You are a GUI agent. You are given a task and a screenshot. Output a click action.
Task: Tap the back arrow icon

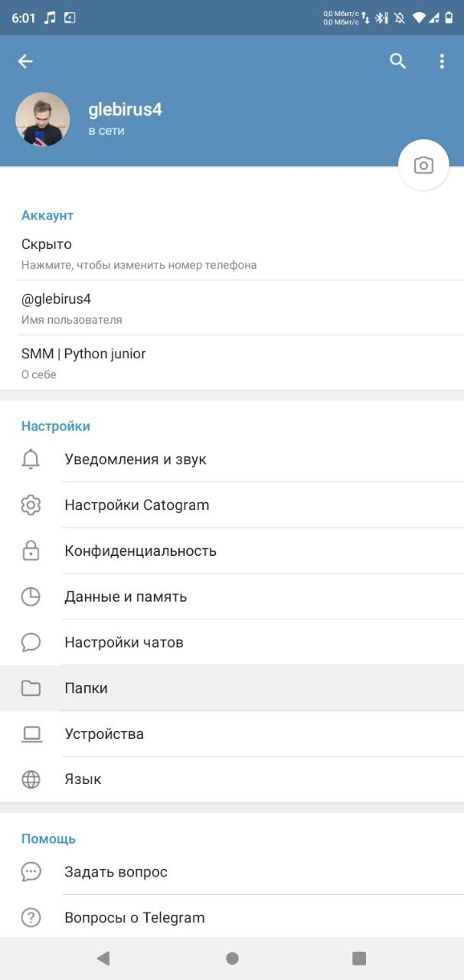click(25, 61)
